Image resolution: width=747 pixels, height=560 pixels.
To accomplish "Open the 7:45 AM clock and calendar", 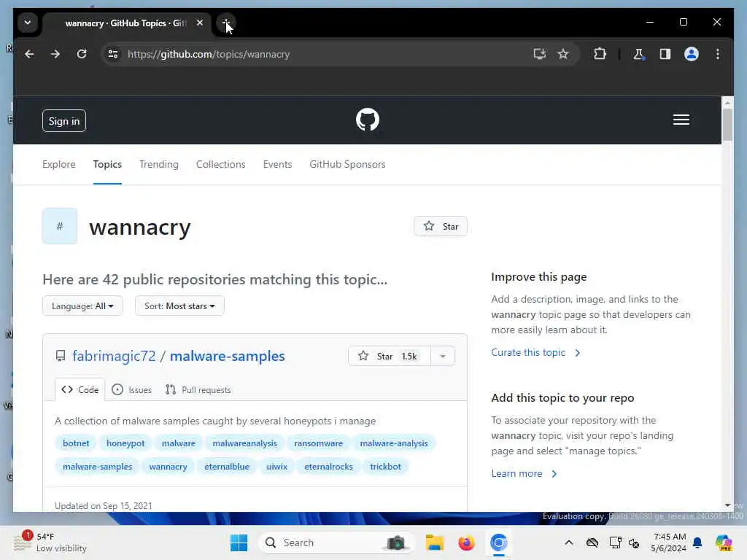I will click(669, 542).
